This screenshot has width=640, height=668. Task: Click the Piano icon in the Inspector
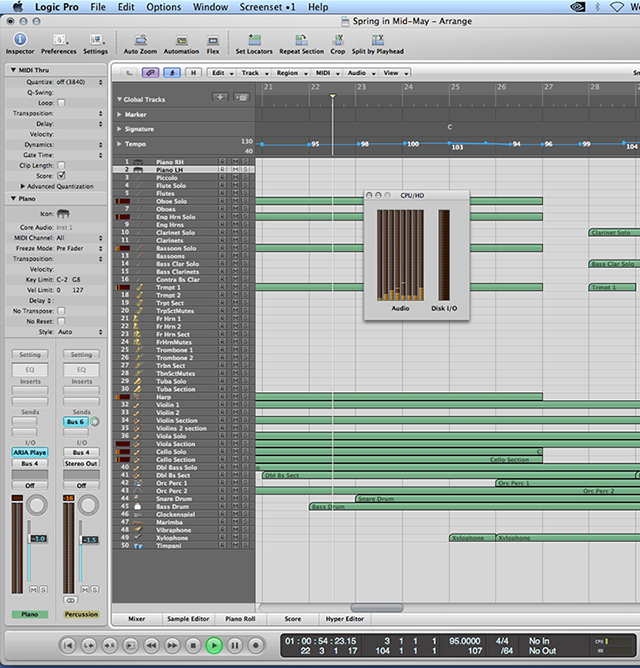click(63, 213)
